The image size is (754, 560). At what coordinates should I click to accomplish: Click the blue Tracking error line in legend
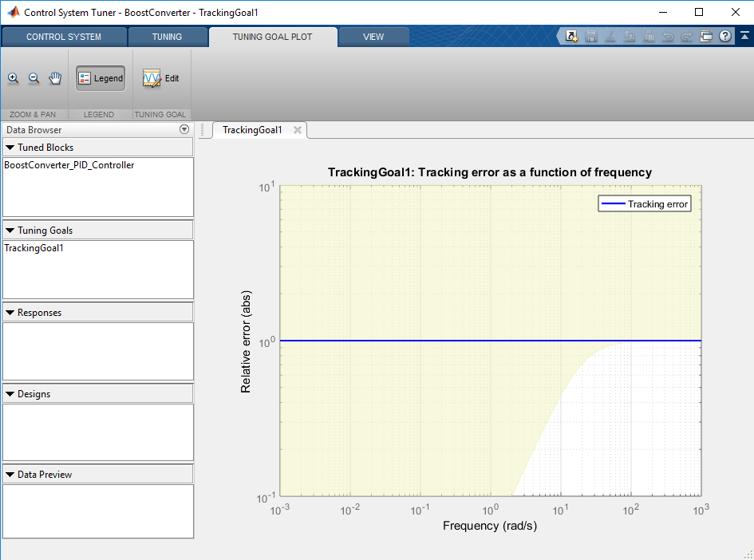pos(613,204)
